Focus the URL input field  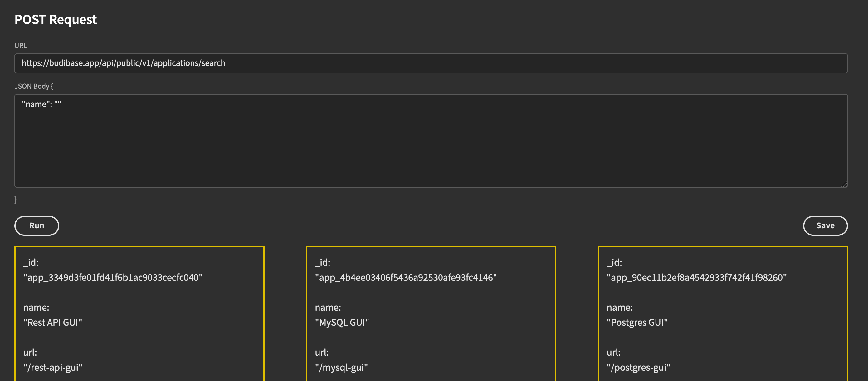(x=431, y=63)
